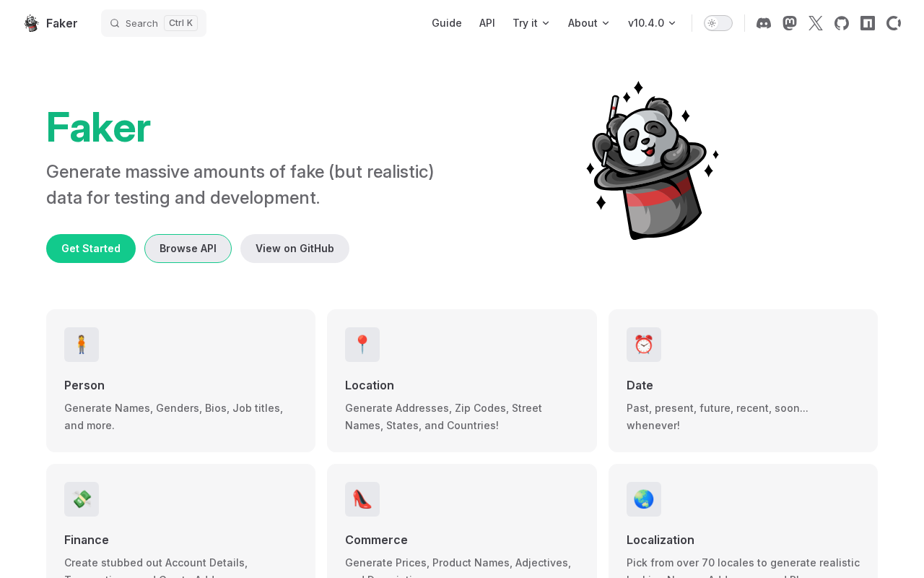Image resolution: width=924 pixels, height=578 pixels.
Task: Go to the Guide nav item
Action: [446, 23]
